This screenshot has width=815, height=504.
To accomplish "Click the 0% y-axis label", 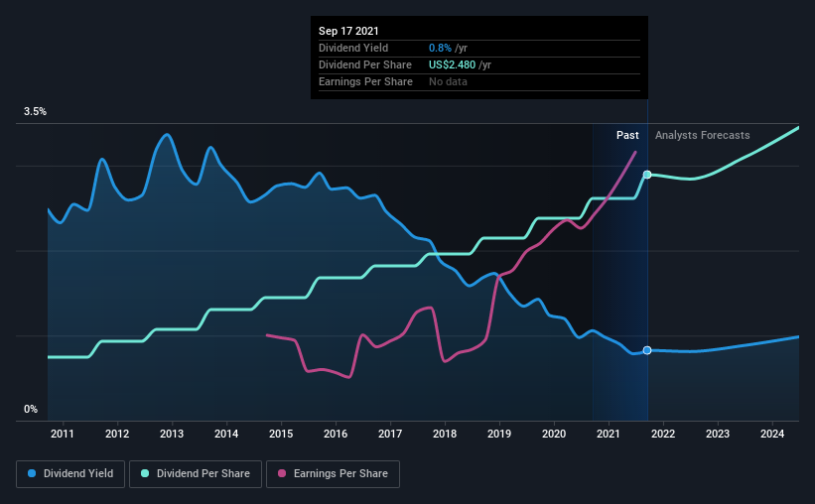I will [31, 410].
